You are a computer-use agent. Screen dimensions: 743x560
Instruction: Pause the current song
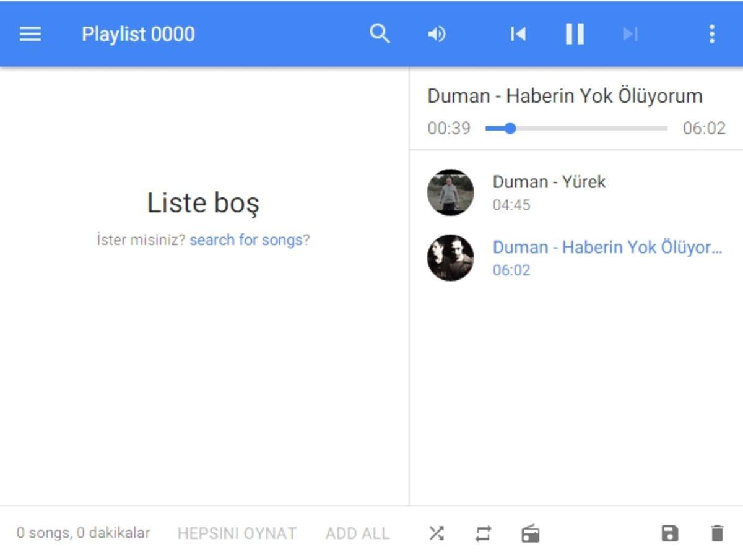pos(575,34)
